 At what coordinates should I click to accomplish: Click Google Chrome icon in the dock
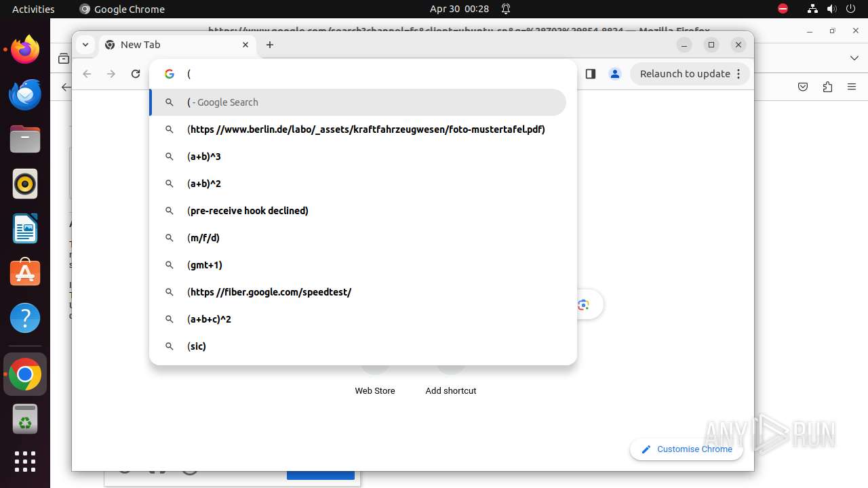[x=25, y=374]
